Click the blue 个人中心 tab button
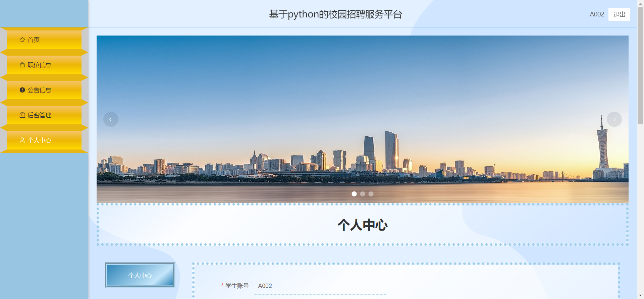The width and height of the screenshot is (644, 299). [x=140, y=275]
